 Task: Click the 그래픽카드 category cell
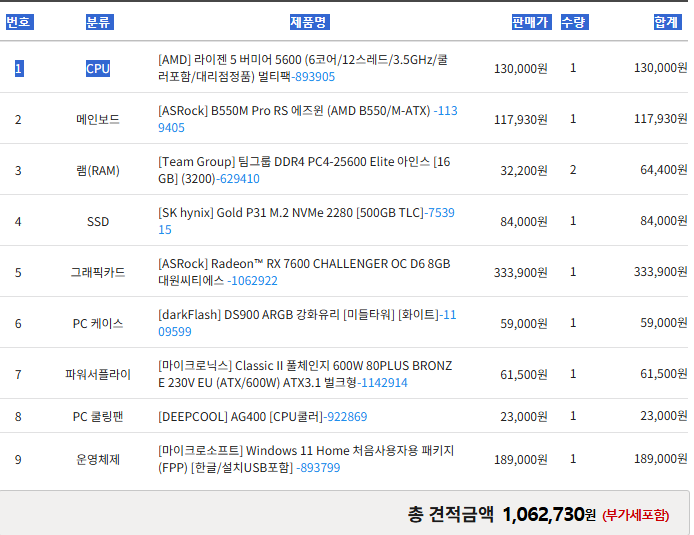98,272
